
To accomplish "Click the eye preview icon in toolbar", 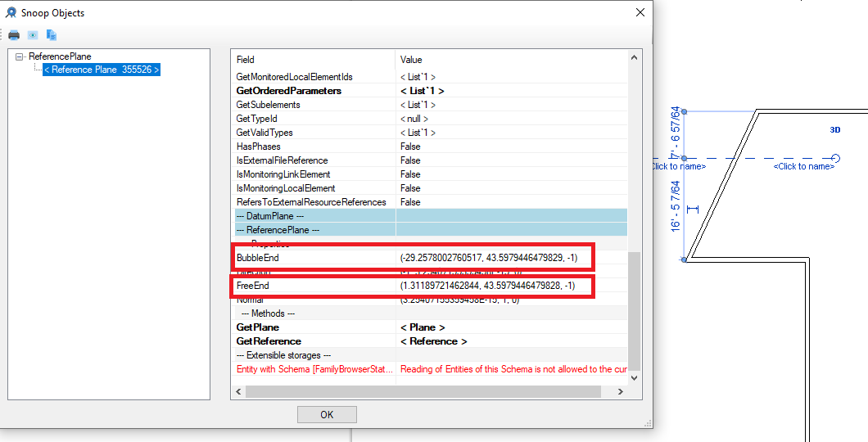I will coord(33,35).
